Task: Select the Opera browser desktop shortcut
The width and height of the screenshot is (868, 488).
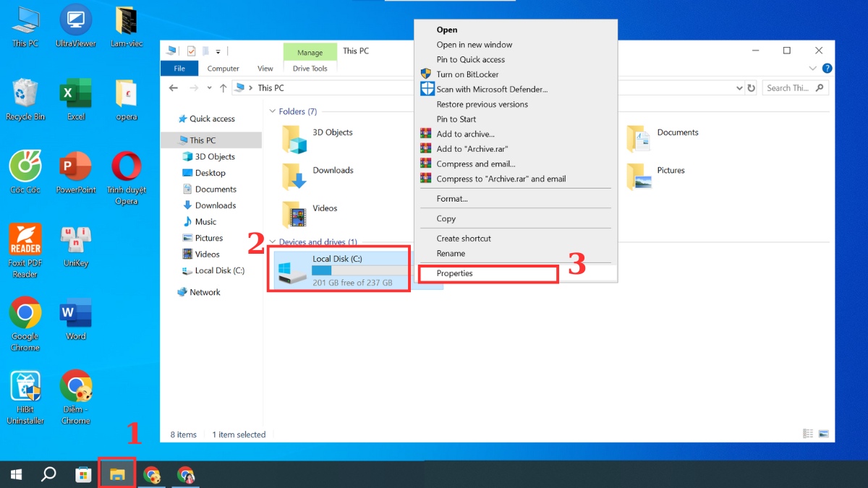Action: [x=127, y=178]
